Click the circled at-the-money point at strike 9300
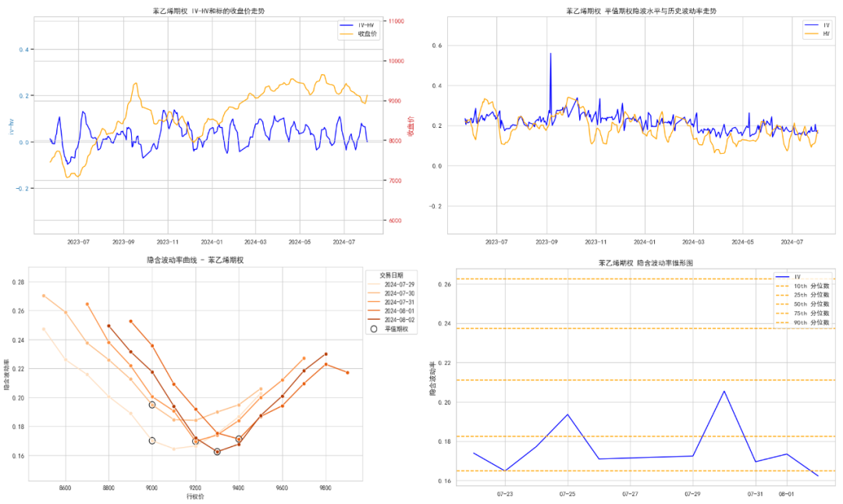This screenshot has height=504, width=843. coord(217,453)
